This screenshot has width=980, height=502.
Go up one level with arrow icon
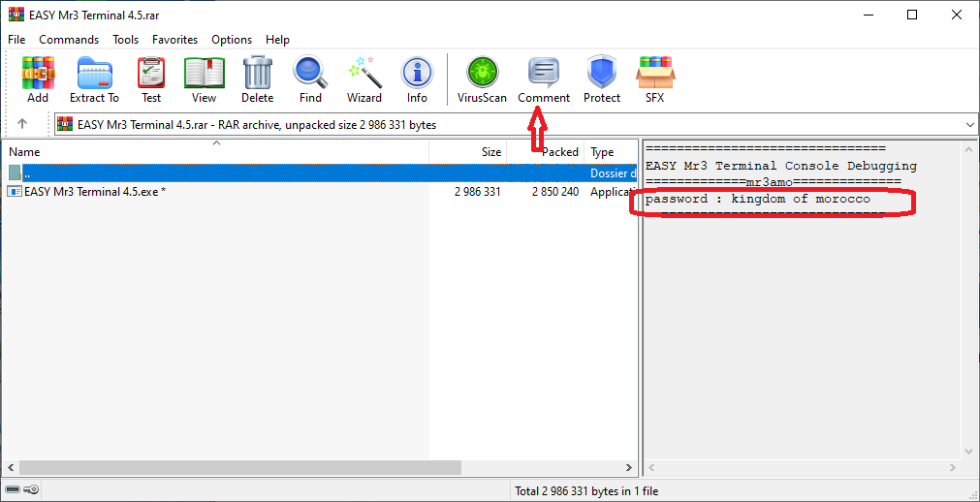click(x=22, y=124)
